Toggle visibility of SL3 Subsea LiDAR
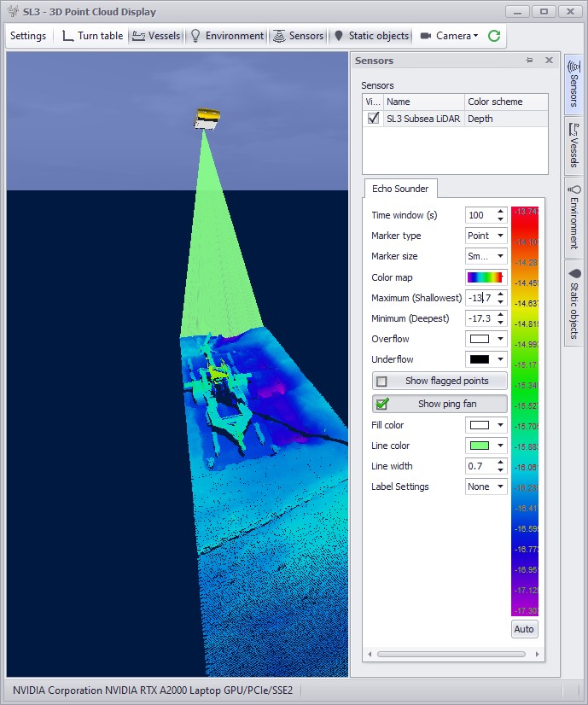This screenshot has width=588, height=705. [x=373, y=119]
